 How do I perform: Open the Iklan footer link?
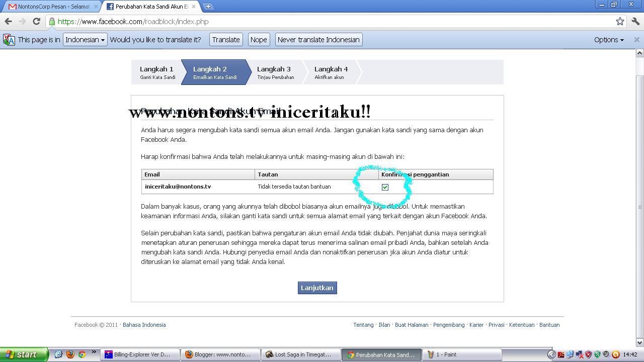coord(384,325)
